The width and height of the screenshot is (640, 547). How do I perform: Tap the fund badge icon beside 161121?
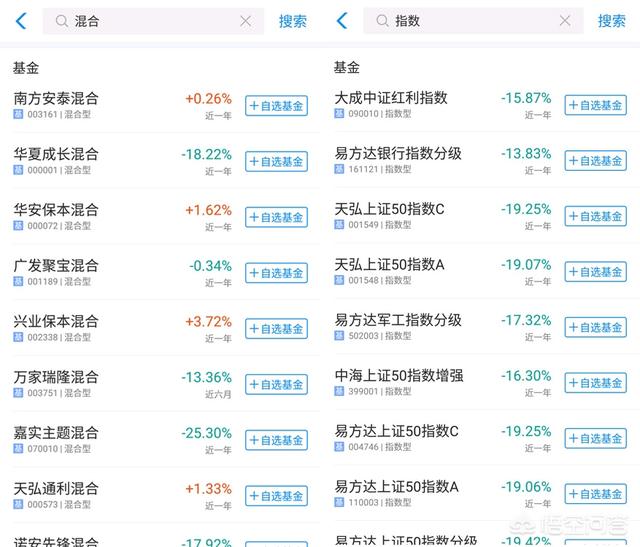(x=339, y=169)
